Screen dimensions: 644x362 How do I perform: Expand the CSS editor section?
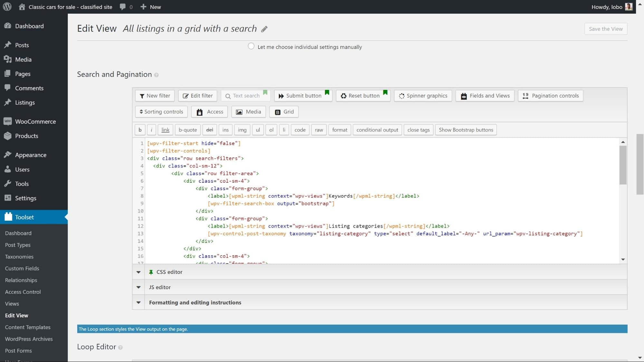(x=139, y=272)
